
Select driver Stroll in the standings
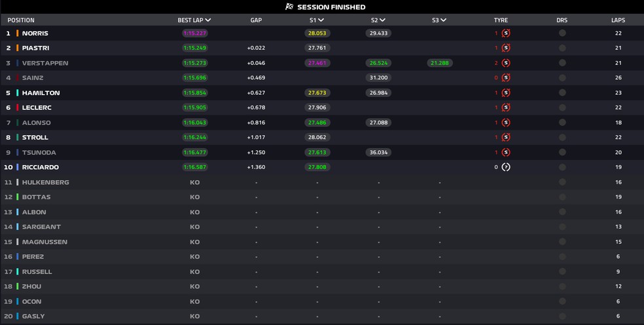(x=35, y=138)
